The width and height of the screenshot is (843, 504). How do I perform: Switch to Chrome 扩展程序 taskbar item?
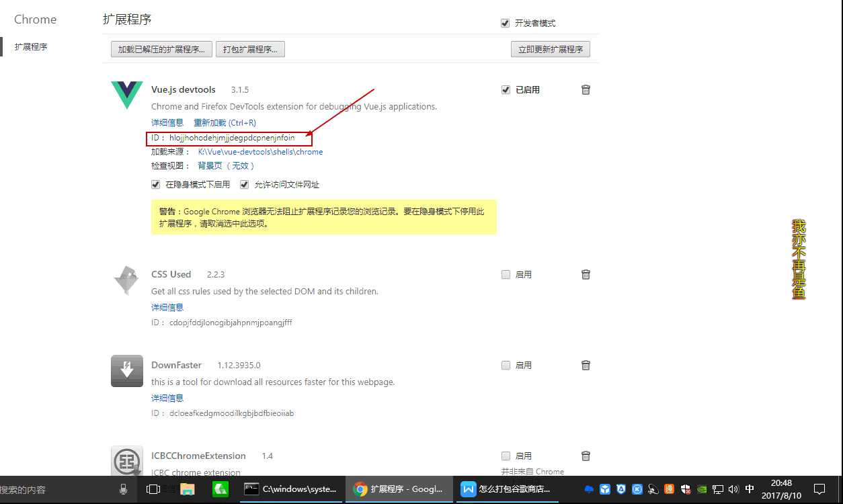coord(398,489)
